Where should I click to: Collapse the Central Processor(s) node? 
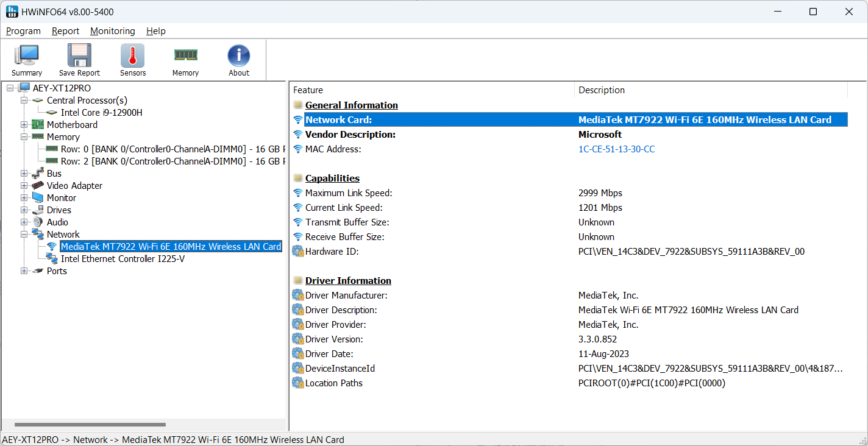tap(24, 101)
